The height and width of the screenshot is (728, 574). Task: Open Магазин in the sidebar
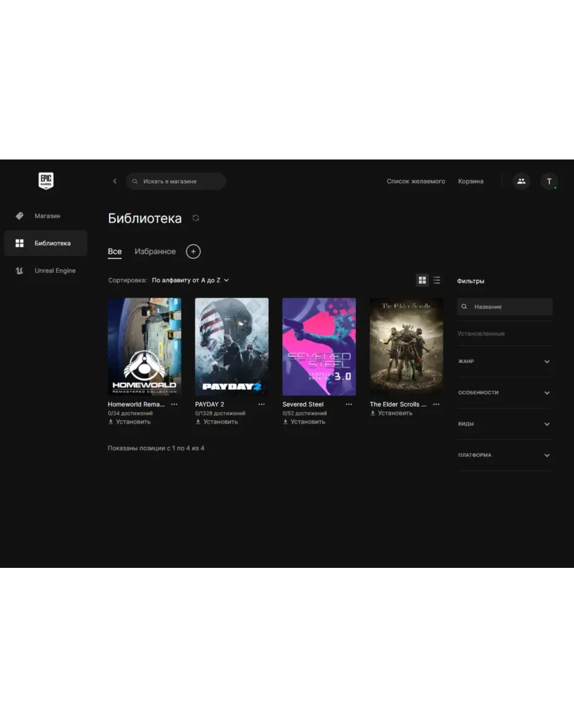point(47,216)
